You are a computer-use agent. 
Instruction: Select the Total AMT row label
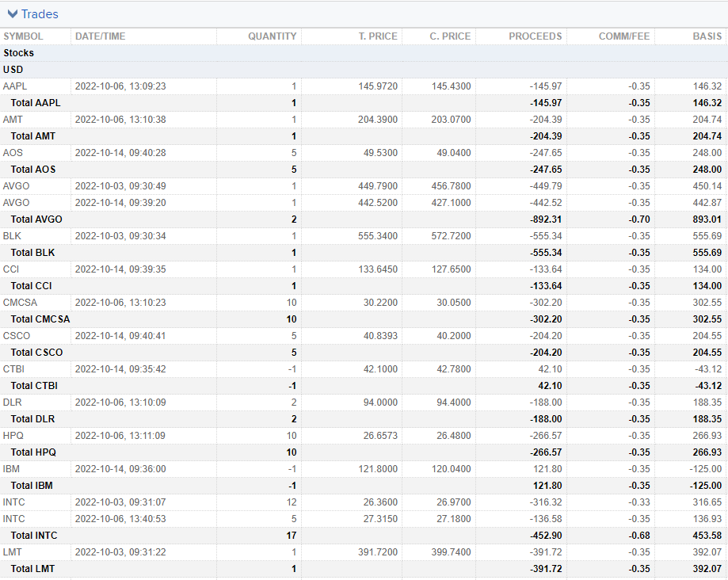[33, 136]
